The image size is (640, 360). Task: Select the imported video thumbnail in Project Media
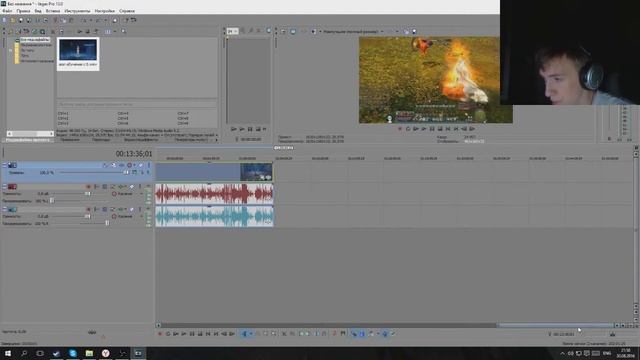point(78,53)
